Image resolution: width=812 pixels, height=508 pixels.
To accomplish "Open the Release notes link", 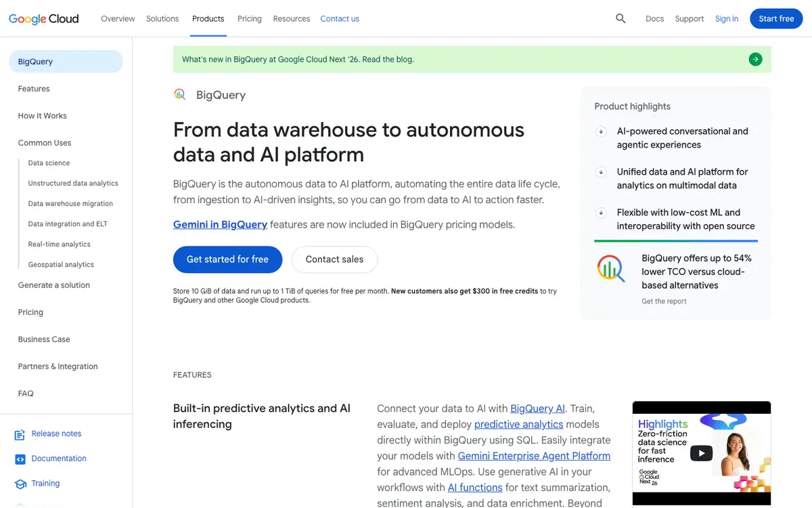I will (x=56, y=433).
